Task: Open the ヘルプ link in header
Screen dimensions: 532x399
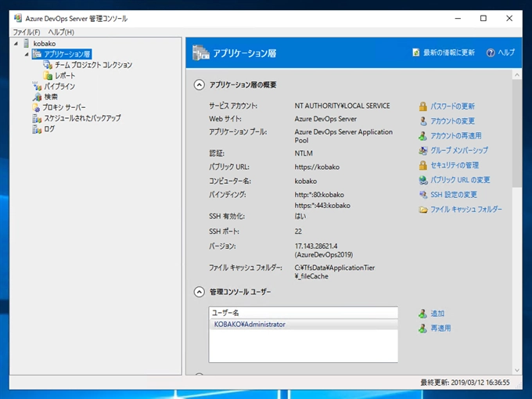Action: (x=506, y=52)
